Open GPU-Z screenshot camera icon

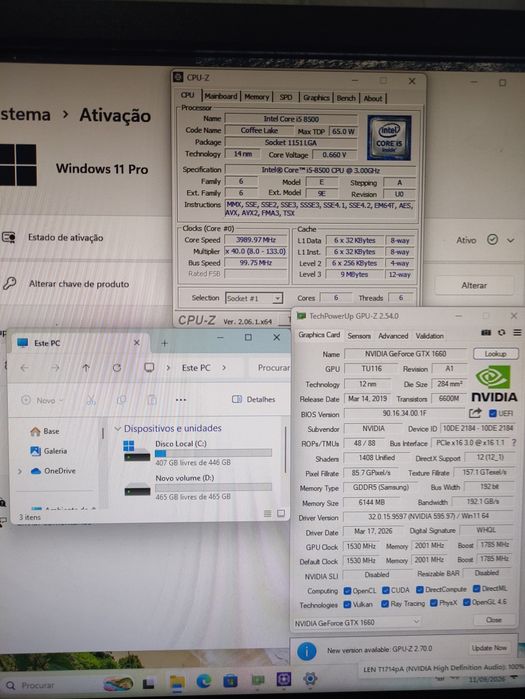coord(486,333)
